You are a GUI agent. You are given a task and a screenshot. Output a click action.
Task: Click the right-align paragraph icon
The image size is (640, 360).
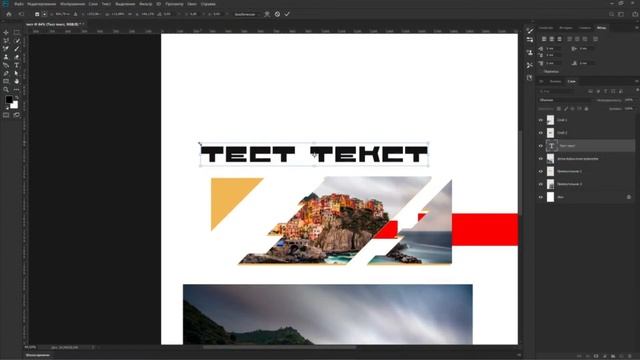[560, 39]
